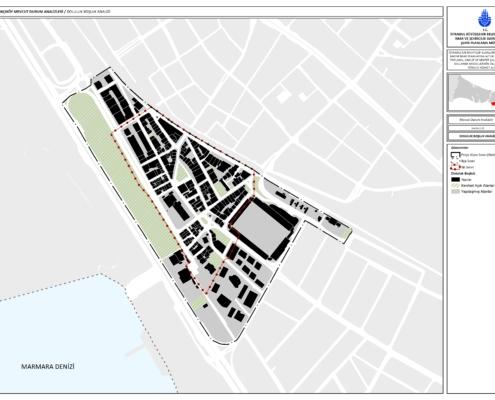
Task: Click the 'Mevcut Durum' label box in sidebar
Action: pos(472,120)
